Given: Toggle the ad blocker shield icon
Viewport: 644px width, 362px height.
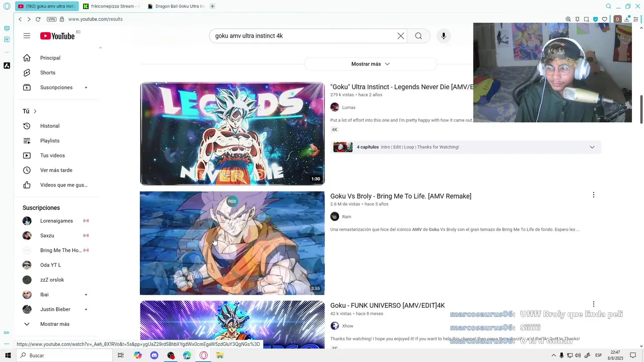Looking at the screenshot, I should click(595, 19).
